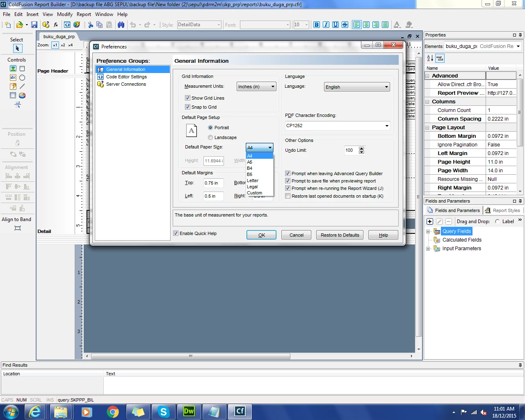This screenshot has width=525, height=420.
Task: Expand the Query Fields tree node
Action: click(x=428, y=231)
